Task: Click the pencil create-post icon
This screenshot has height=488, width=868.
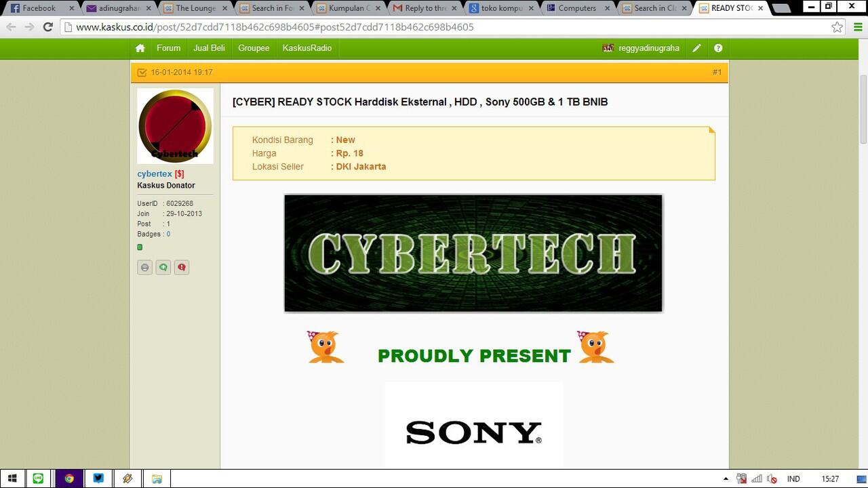Action: (x=696, y=48)
